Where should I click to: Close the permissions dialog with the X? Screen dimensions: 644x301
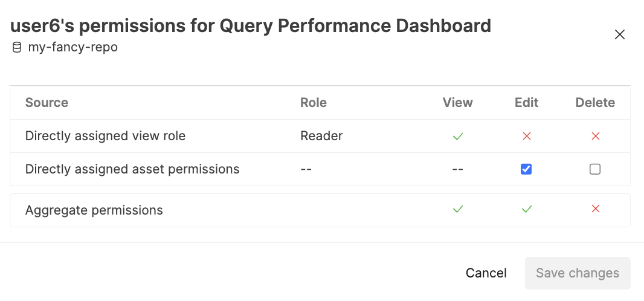619,34
